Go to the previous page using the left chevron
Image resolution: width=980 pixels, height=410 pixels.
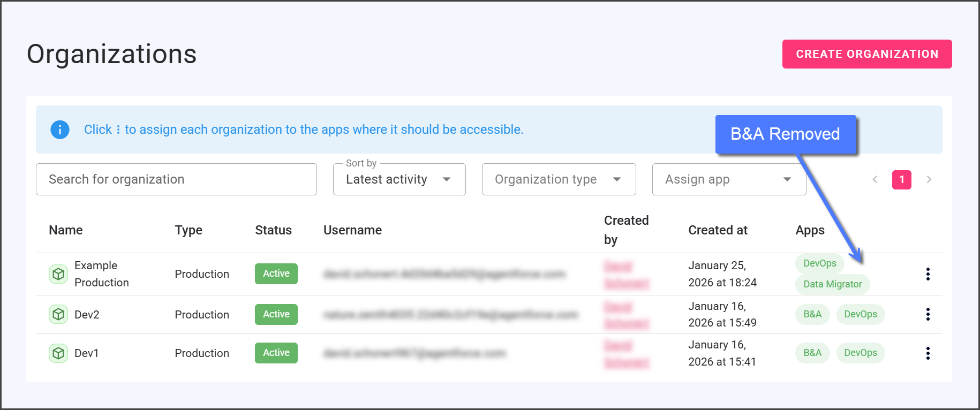pyautogui.click(x=875, y=180)
